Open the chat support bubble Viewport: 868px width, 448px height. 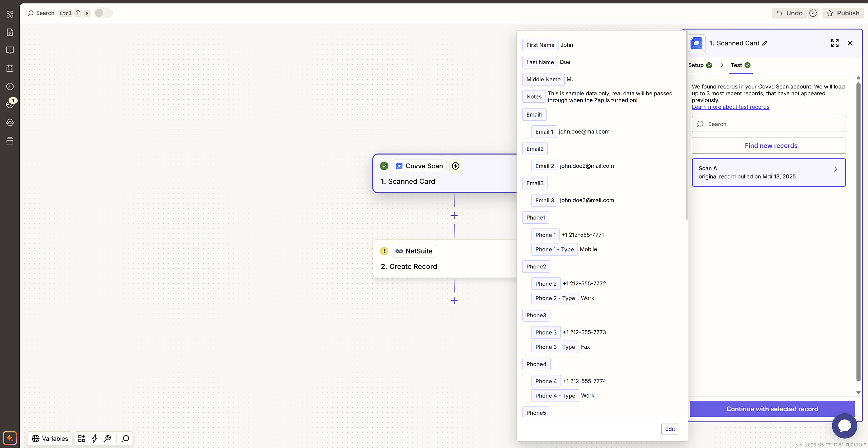844,426
